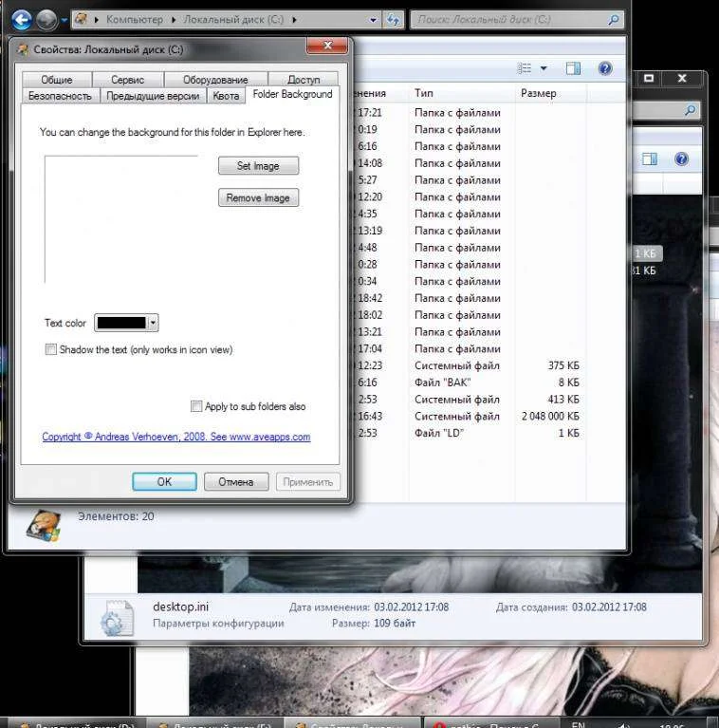The width and height of the screenshot is (719, 728).
Task: Open the view options dropdown arrow
Action: 544,68
